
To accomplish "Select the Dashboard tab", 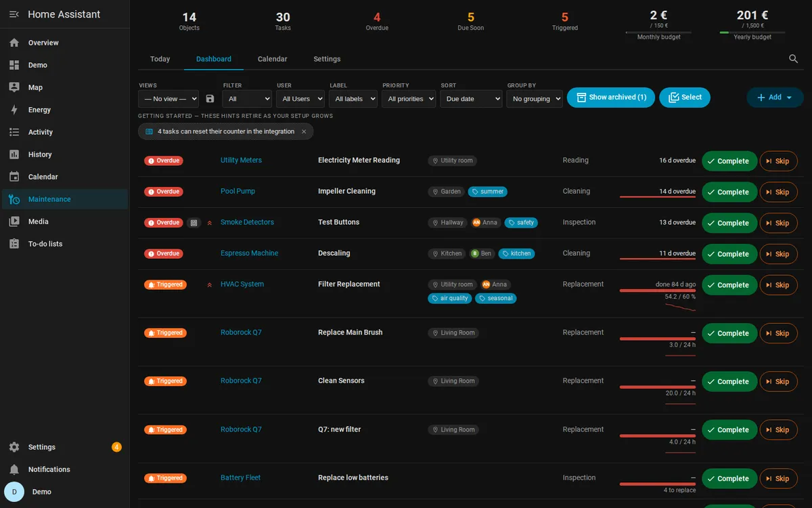I will pyautogui.click(x=214, y=59).
